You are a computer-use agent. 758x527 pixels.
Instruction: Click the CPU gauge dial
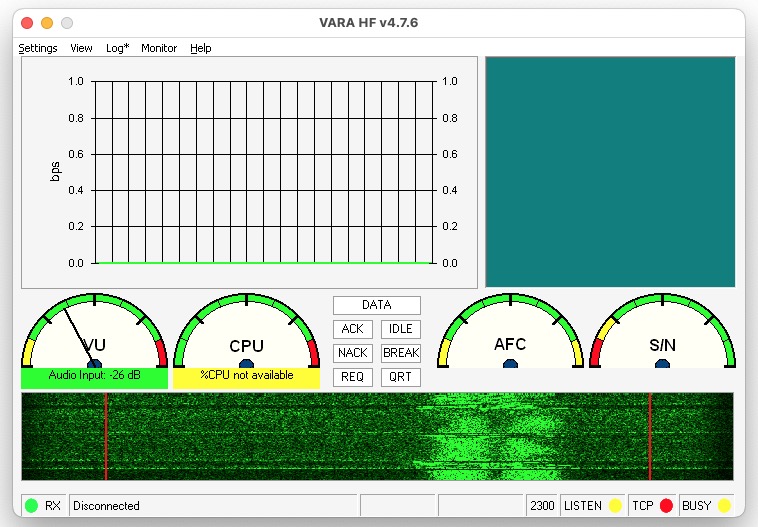click(x=246, y=334)
